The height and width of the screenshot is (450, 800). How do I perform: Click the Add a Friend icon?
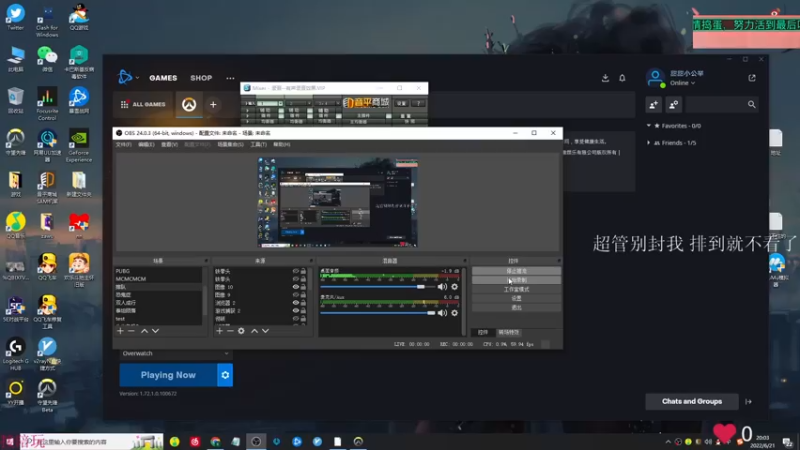click(654, 105)
